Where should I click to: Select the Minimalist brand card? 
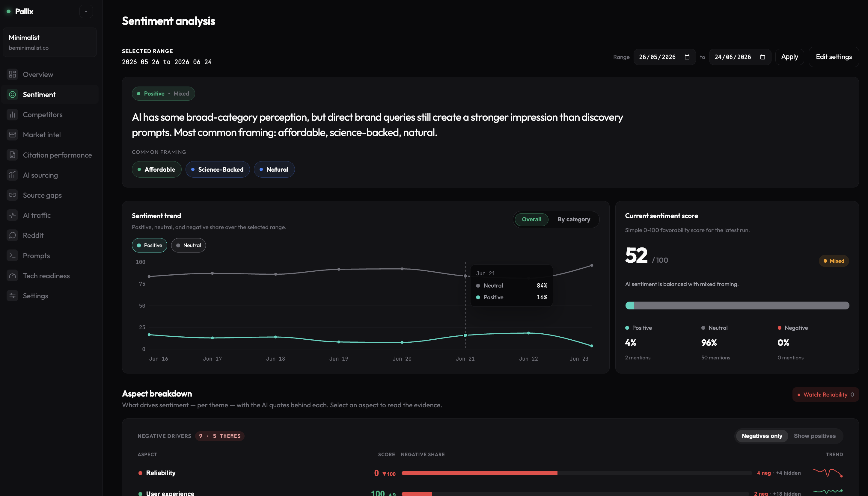pos(50,42)
